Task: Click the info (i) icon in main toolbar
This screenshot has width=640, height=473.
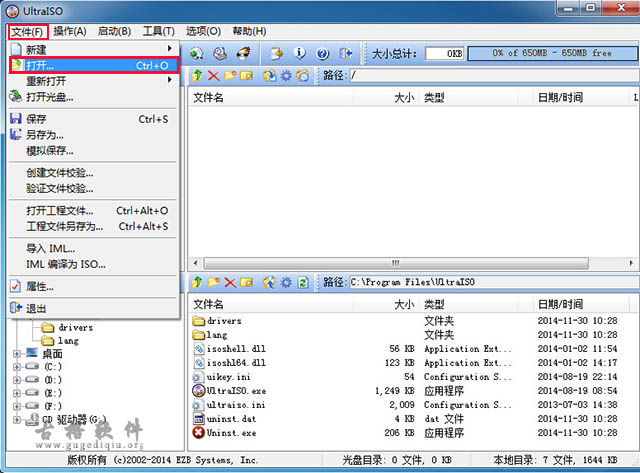Action: coord(300,53)
